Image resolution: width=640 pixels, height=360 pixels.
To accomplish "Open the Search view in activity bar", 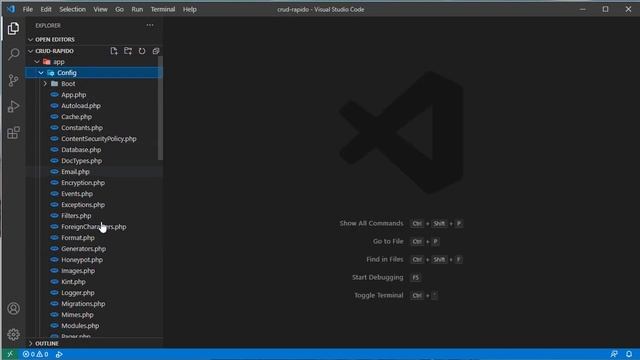I will coord(13,54).
